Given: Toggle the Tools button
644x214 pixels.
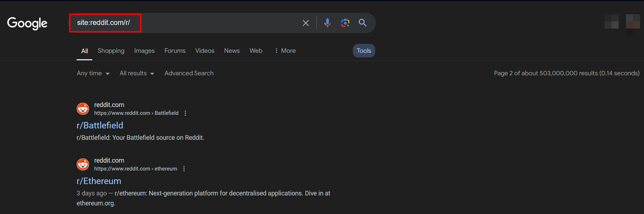Looking at the screenshot, I should (364, 51).
